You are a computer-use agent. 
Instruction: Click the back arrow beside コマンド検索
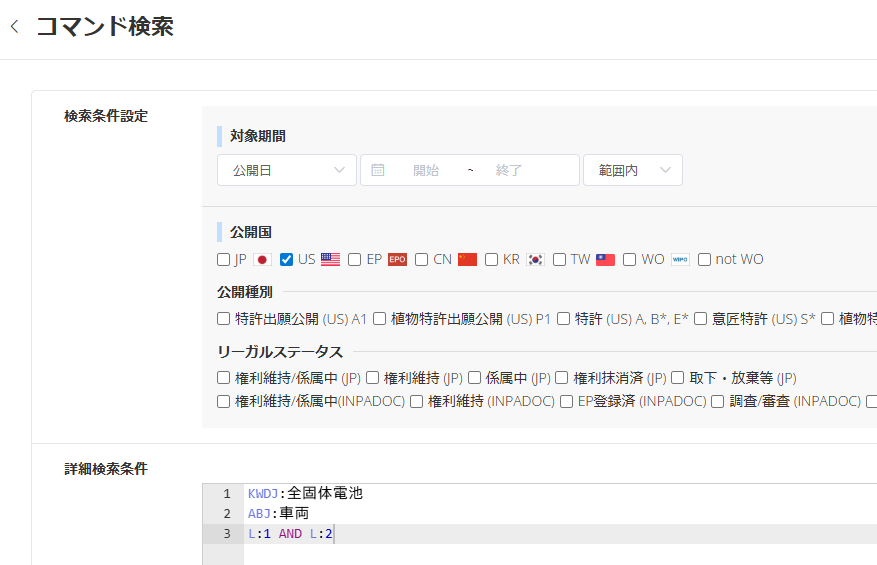[14, 27]
